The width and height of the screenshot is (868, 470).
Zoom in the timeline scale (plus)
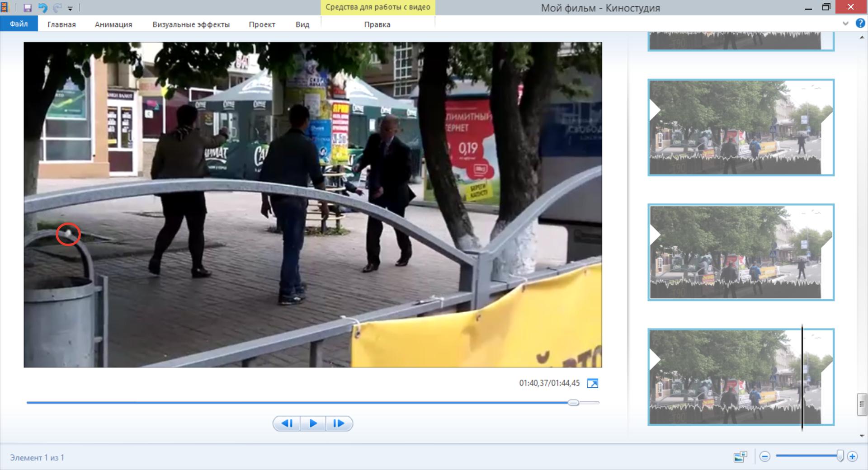[852, 456]
